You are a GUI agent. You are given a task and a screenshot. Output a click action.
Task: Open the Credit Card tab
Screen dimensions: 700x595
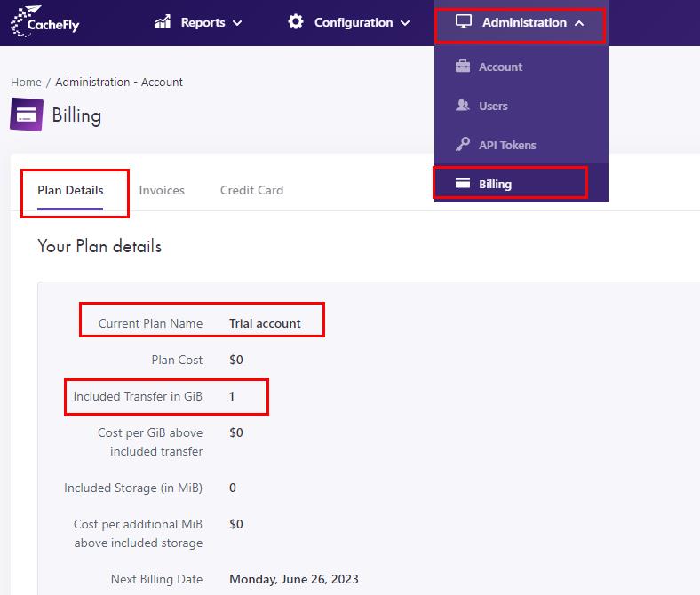pos(251,190)
